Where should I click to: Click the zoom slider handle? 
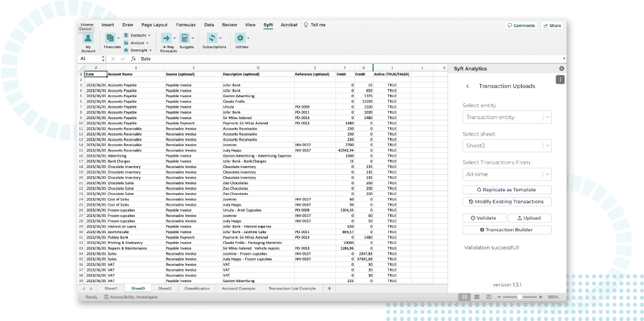point(520,297)
